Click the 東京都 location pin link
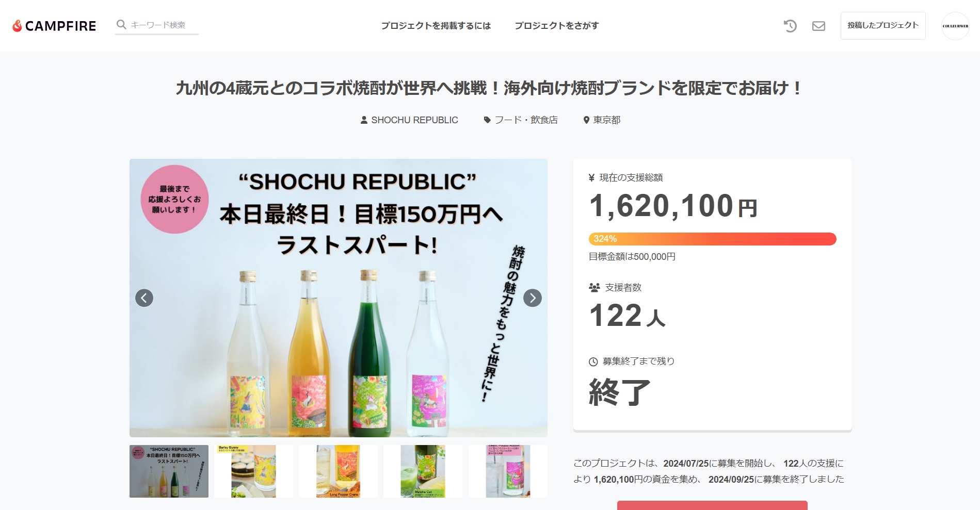980x510 pixels. click(601, 120)
